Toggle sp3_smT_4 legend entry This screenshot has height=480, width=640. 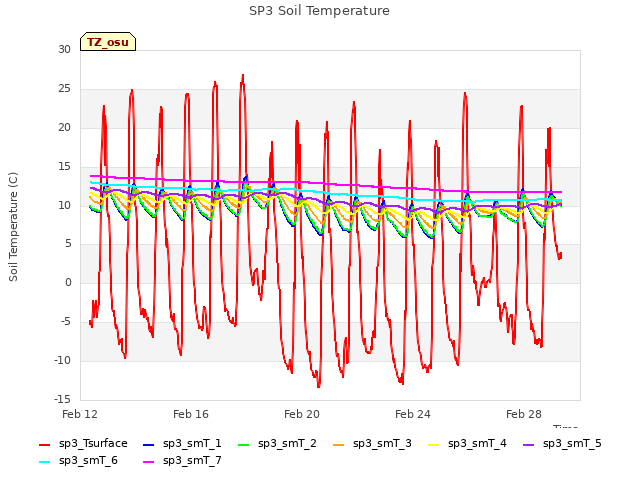(x=467, y=444)
